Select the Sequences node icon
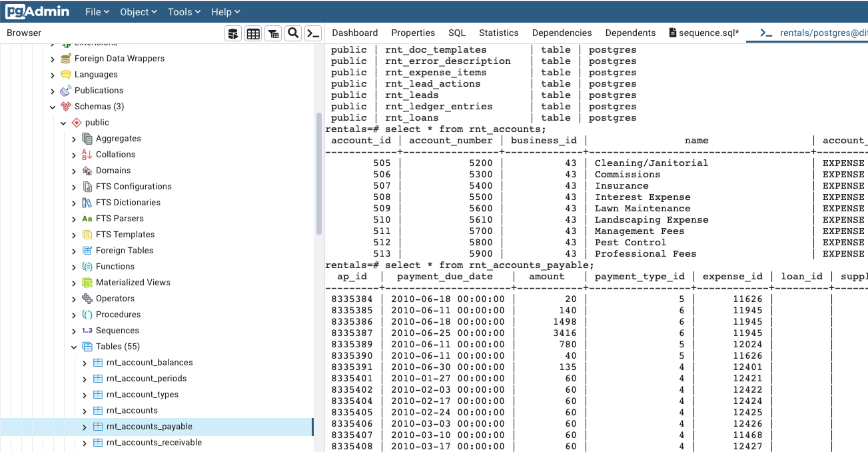Image resolution: width=868 pixels, height=452 pixels. click(x=87, y=331)
